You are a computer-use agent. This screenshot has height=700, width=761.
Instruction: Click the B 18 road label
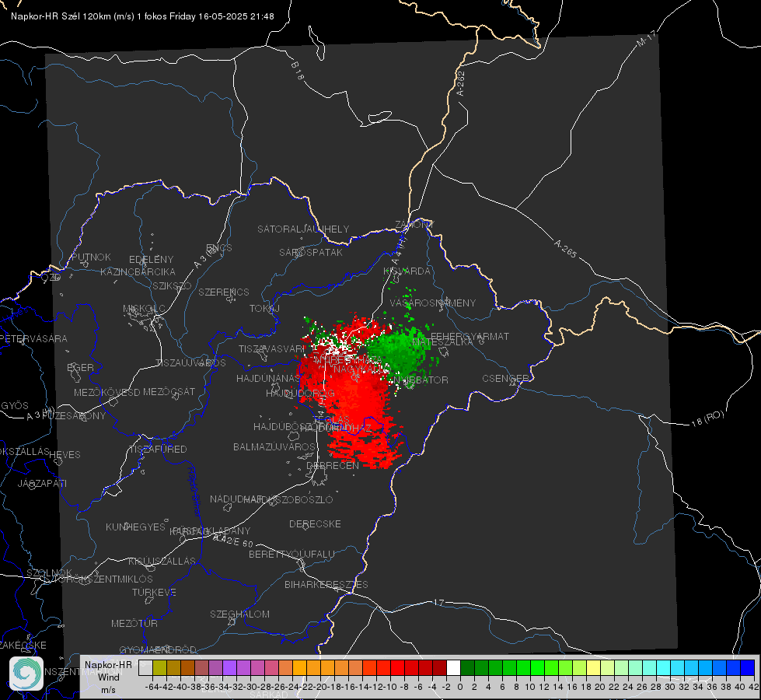click(298, 71)
